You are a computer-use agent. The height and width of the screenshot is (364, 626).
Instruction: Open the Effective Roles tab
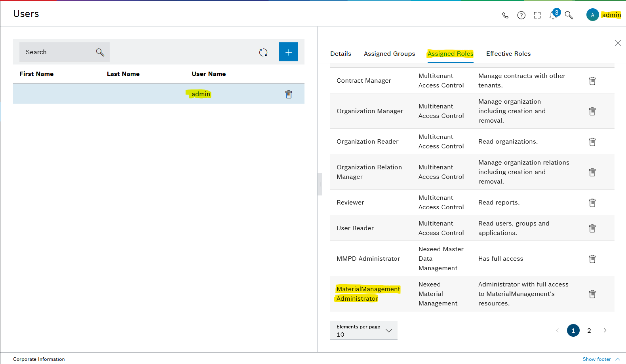tap(508, 54)
